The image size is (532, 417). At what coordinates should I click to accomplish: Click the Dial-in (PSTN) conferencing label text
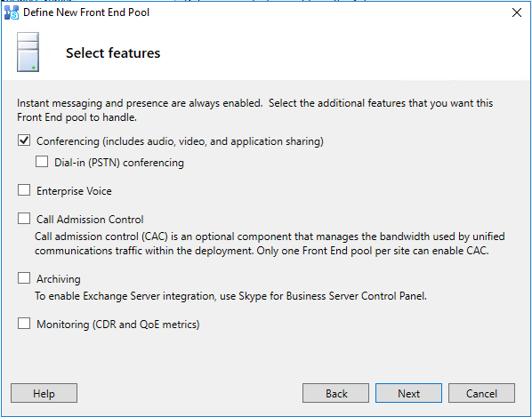pyautogui.click(x=119, y=163)
